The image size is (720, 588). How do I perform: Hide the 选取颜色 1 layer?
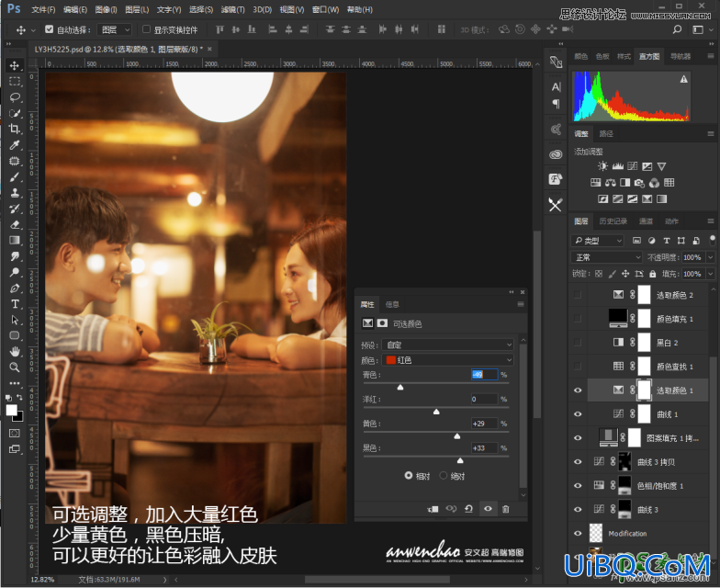(578, 390)
